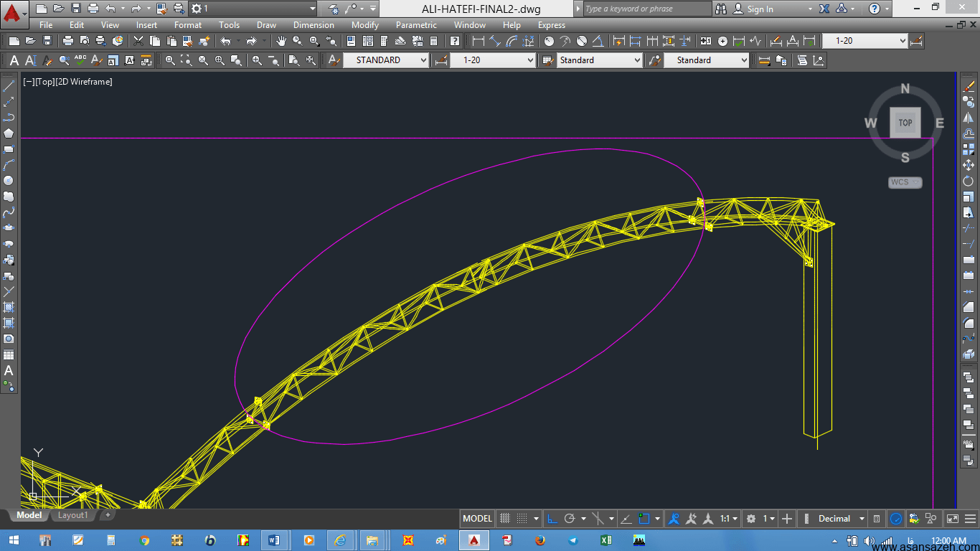The height and width of the screenshot is (551, 980).
Task: Click the keyword search input field
Action: [x=646, y=9]
